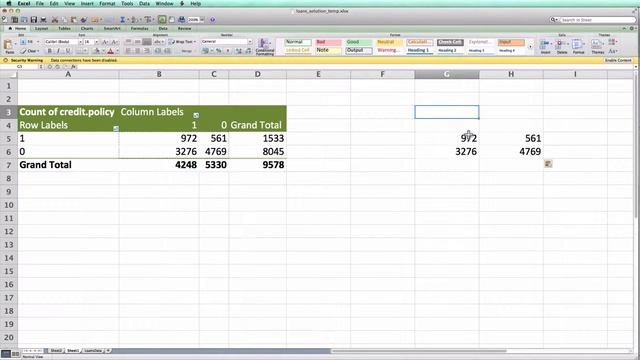Viewport: 640px width, 360px height.
Task: Open the Data menu in menu bar
Action: [x=144, y=3]
